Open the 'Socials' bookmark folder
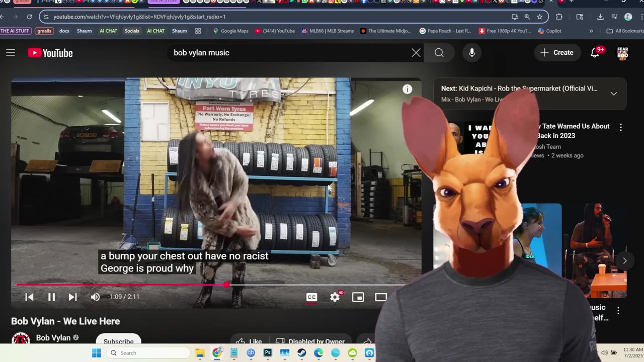644x362 pixels. (132, 31)
